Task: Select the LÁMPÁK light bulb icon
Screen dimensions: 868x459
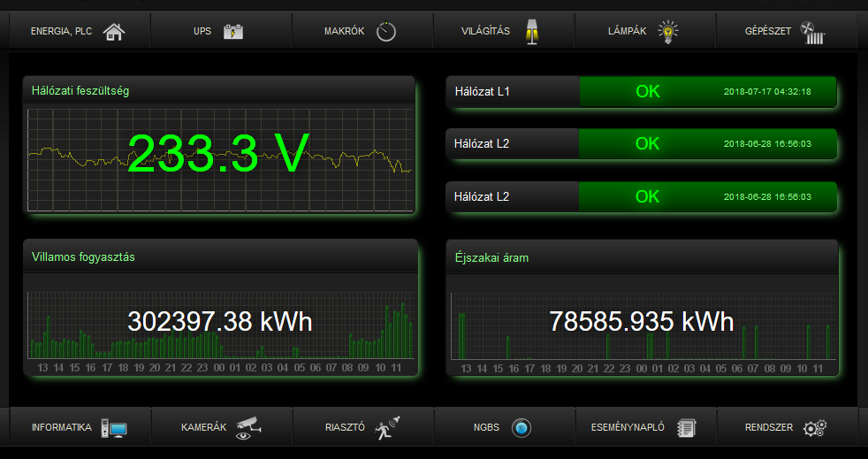Action: click(x=669, y=33)
